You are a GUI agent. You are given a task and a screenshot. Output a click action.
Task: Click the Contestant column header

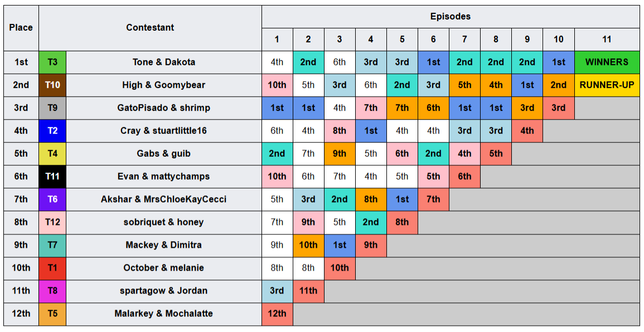[151, 28]
